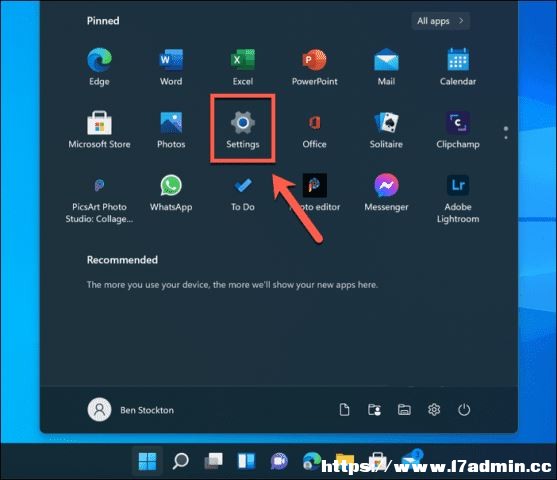Open File Explorer shortcut beside power
Image resolution: width=557 pixels, height=480 pixels.
pos(404,410)
